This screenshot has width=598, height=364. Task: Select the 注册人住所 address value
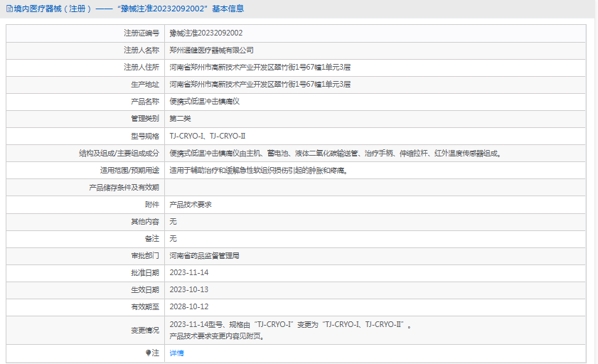point(260,68)
